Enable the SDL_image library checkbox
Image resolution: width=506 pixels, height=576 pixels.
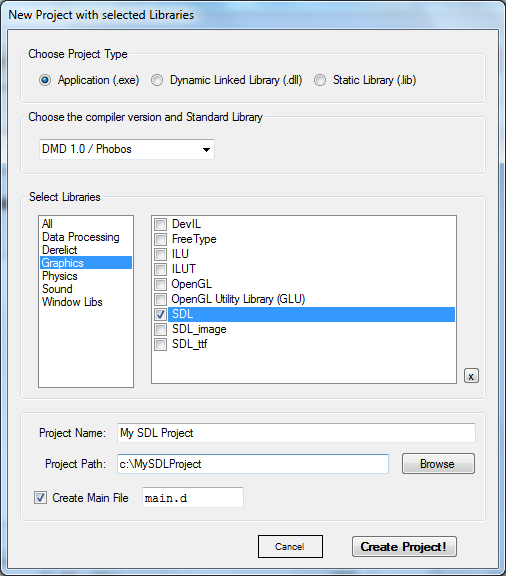coord(160,329)
